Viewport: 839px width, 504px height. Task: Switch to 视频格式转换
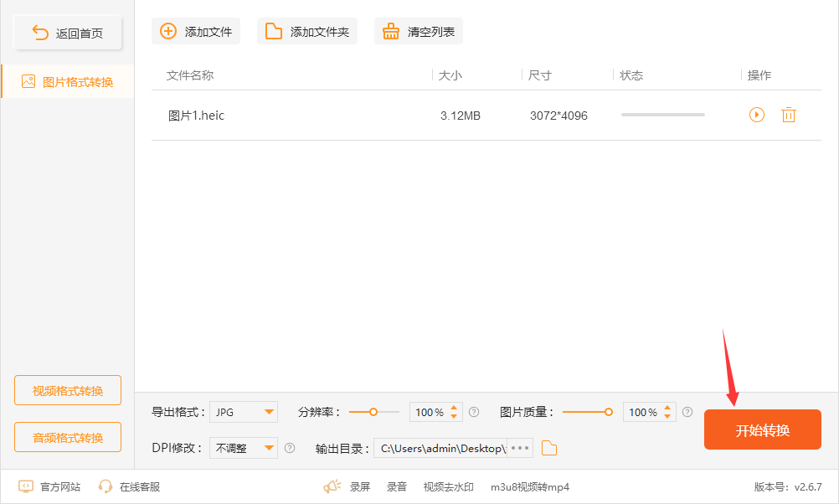pos(68,391)
